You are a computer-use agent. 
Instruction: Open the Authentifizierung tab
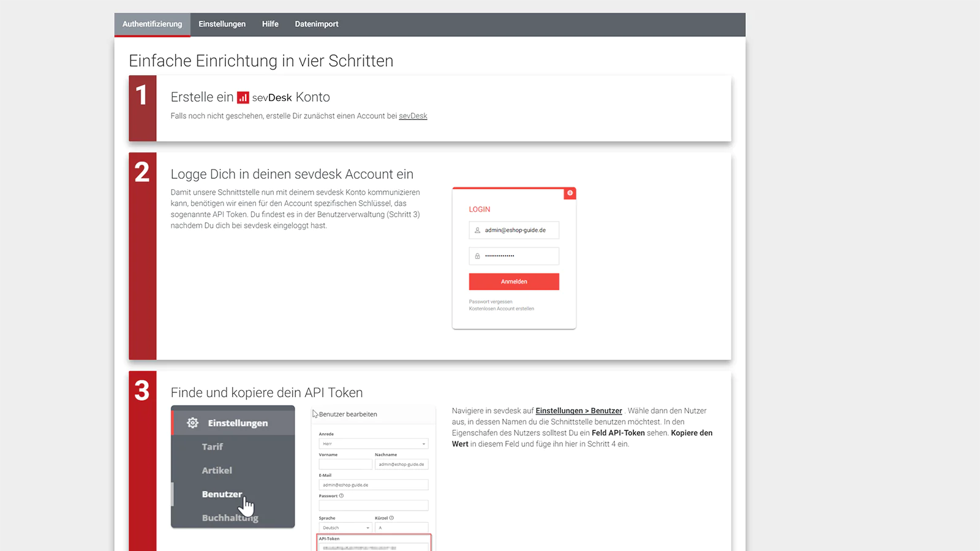[152, 24]
